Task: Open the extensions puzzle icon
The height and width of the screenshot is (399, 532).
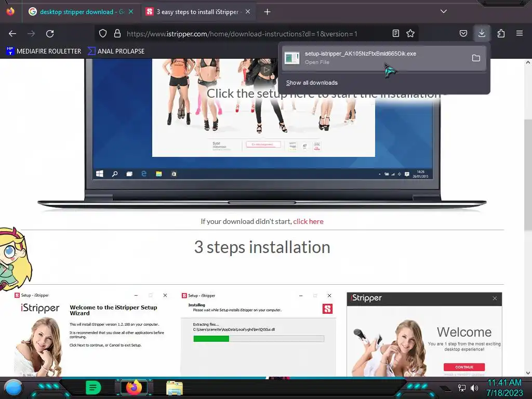Action: (501, 33)
